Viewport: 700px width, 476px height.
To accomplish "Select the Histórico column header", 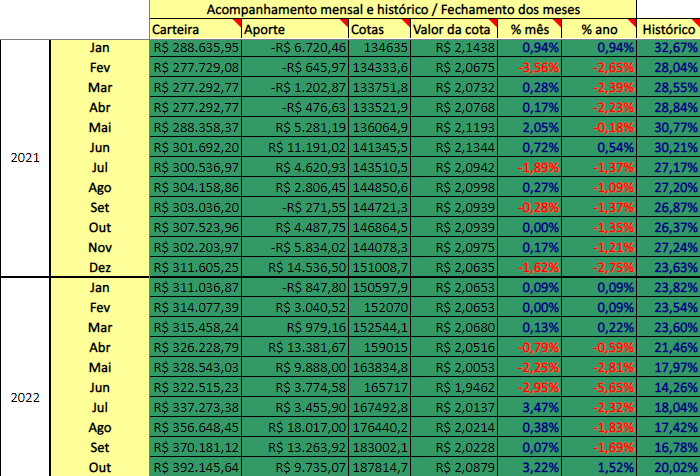I will pos(668,29).
